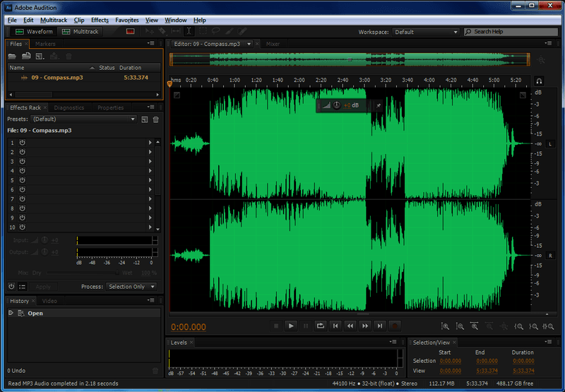Zoom in at out point icon
The width and height of the screenshot is (565, 392).
[x=533, y=326]
